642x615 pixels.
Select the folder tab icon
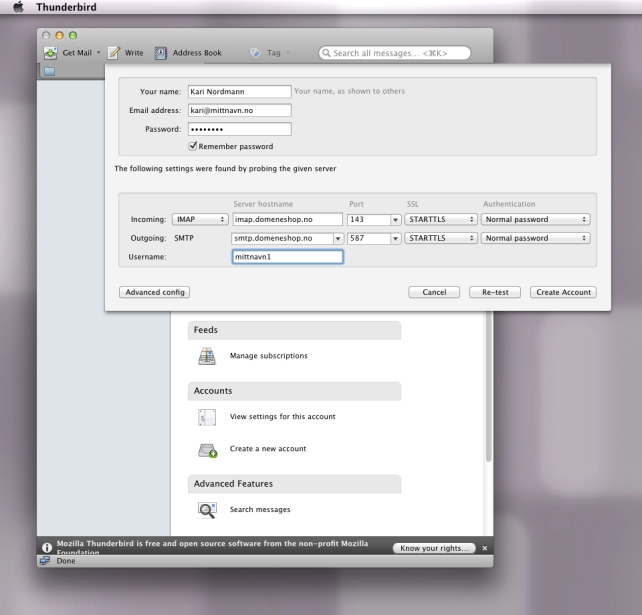click(50, 71)
